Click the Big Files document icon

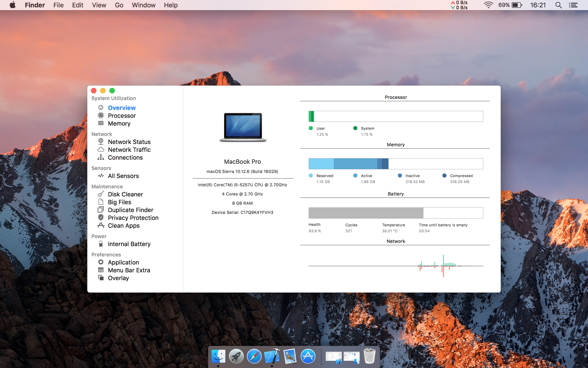coord(101,202)
